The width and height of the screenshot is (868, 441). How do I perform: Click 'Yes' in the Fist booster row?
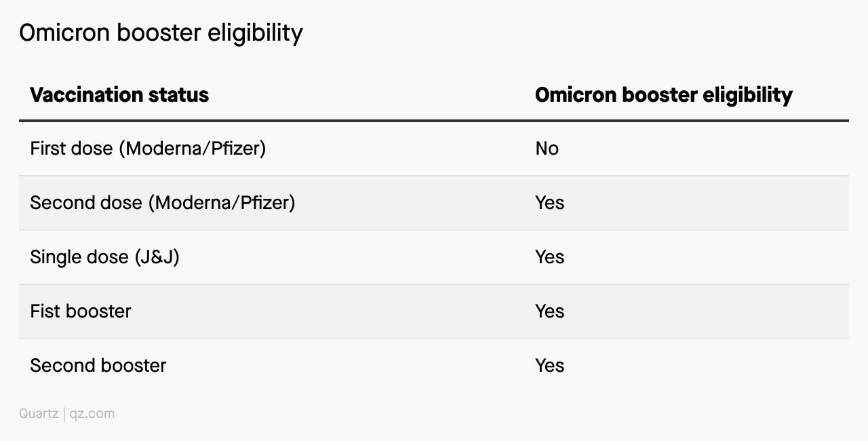coord(549,311)
